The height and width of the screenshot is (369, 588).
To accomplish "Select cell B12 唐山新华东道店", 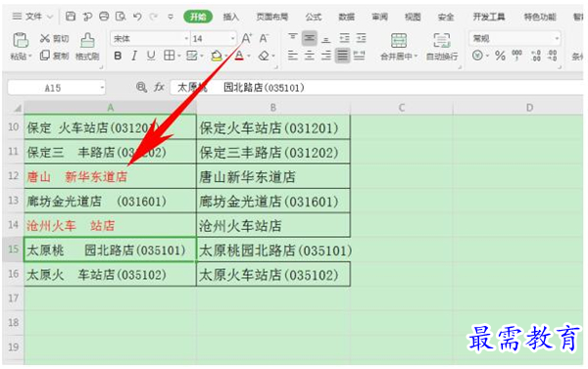I will pos(273,176).
